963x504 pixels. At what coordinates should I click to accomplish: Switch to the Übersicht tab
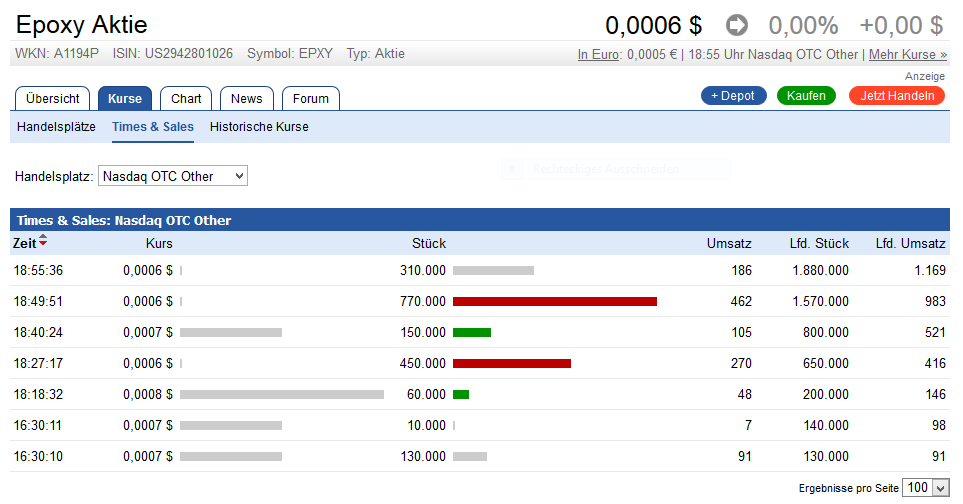click(x=53, y=98)
